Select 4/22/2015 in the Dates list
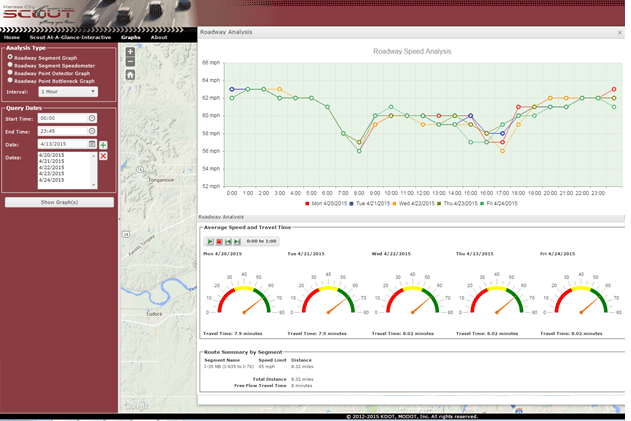 click(x=51, y=167)
